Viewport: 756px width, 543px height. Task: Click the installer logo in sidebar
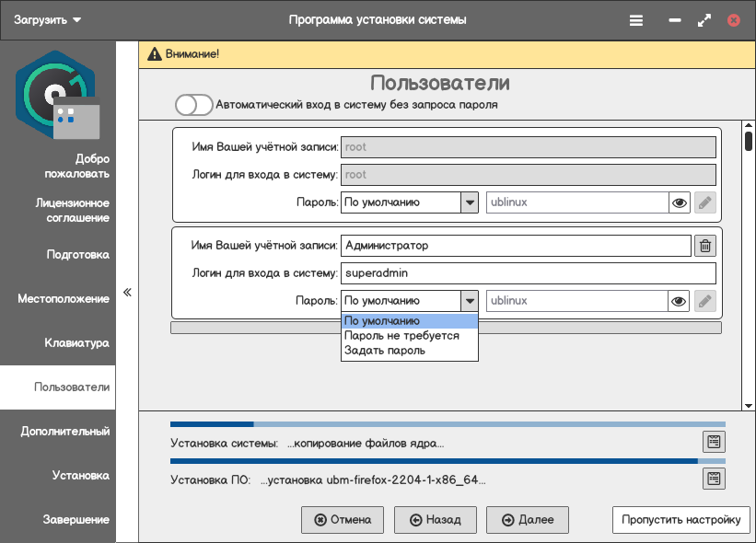tap(55, 96)
